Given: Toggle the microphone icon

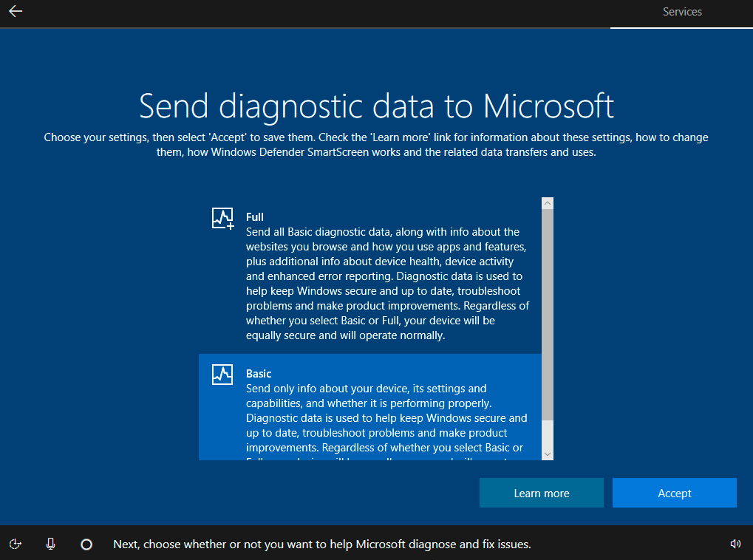Looking at the screenshot, I should pos(50,544).
